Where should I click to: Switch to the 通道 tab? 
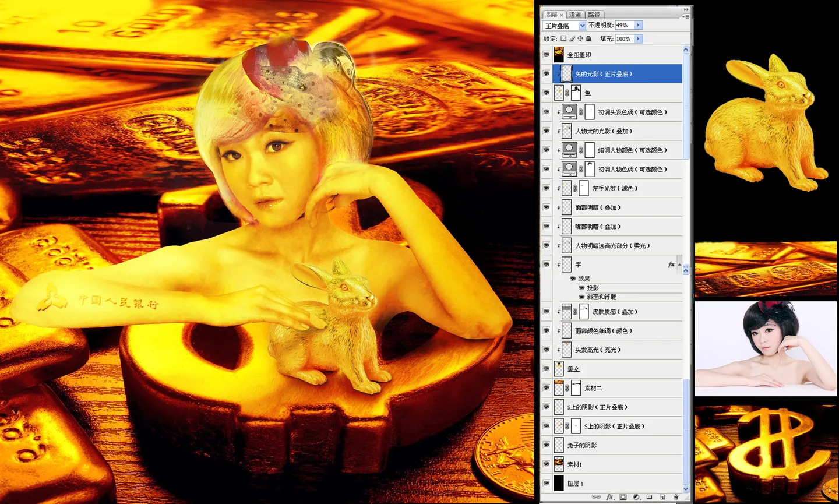575,15
